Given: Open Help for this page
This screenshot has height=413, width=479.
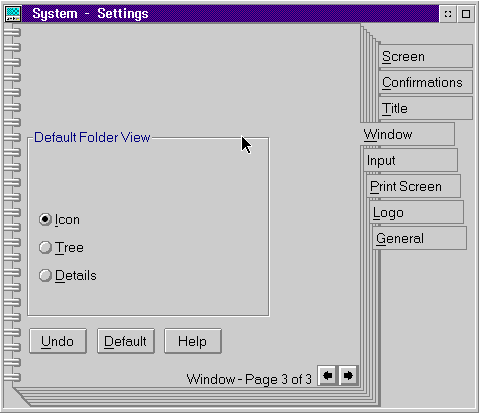Looking at the screenshot, I should click(193, 341).
